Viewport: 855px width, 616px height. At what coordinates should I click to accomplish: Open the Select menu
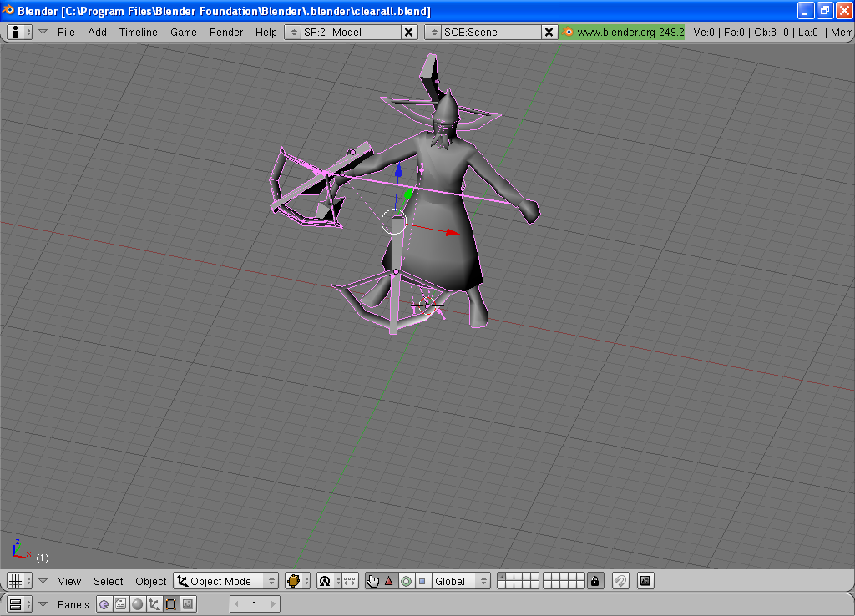pyautogui.click(x=108, y=581)
